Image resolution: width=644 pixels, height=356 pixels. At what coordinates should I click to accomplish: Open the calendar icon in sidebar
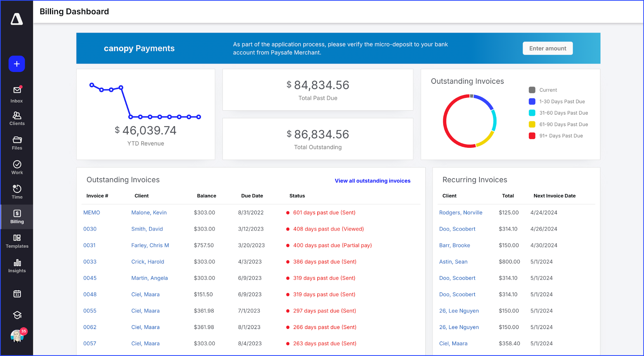click(16, 293)
